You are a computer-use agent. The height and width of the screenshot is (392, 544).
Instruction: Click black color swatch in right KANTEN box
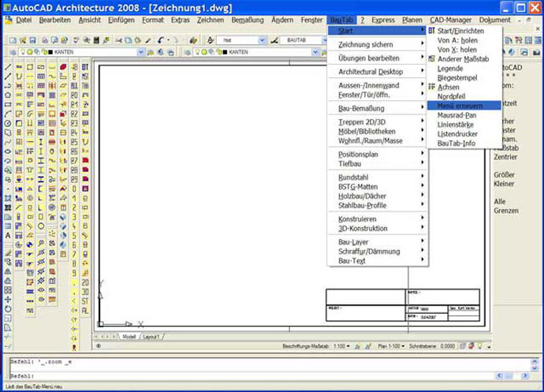pyautogui.click(x=225, y=52)
